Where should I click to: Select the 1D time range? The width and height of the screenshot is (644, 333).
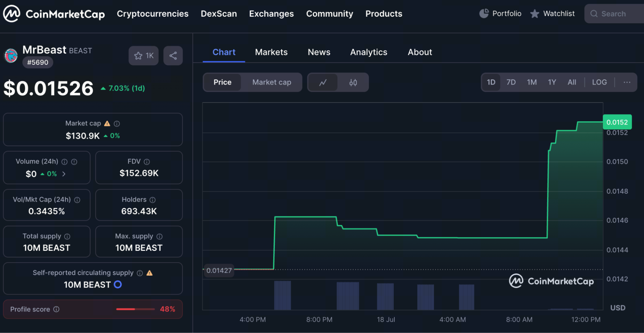[x=491, y=82]
